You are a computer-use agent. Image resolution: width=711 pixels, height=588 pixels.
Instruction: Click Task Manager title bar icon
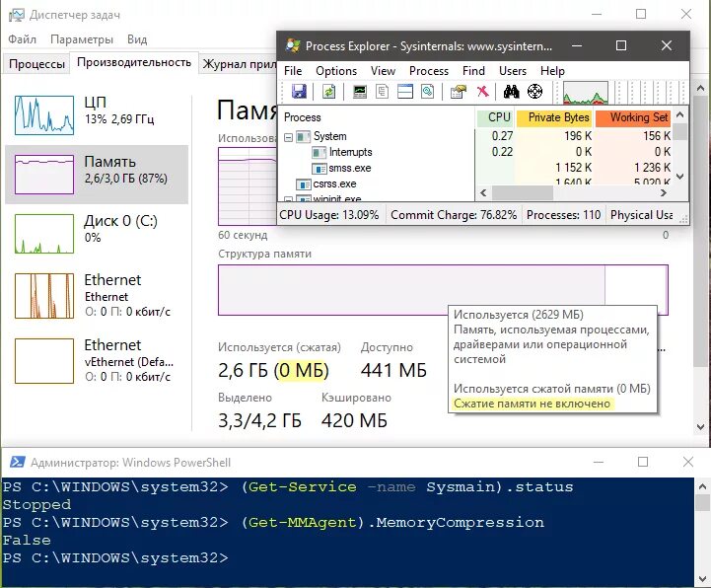pos(17,15)
